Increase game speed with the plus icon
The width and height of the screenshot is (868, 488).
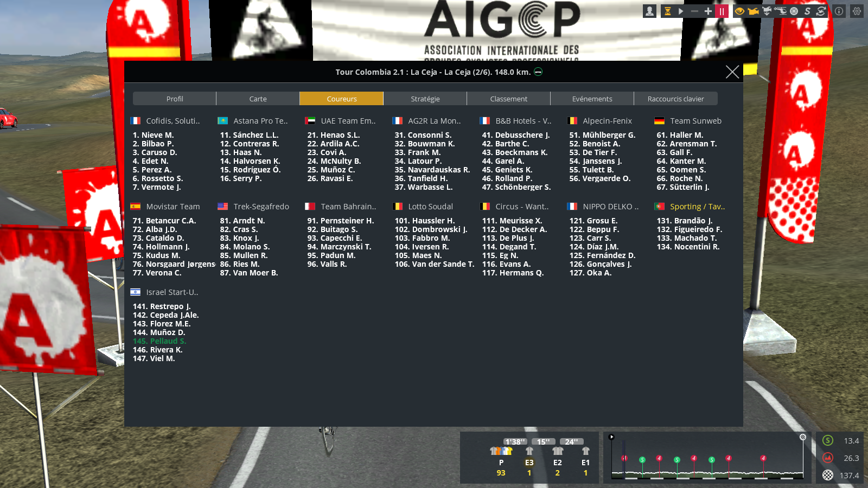click(x=708, y=11)
